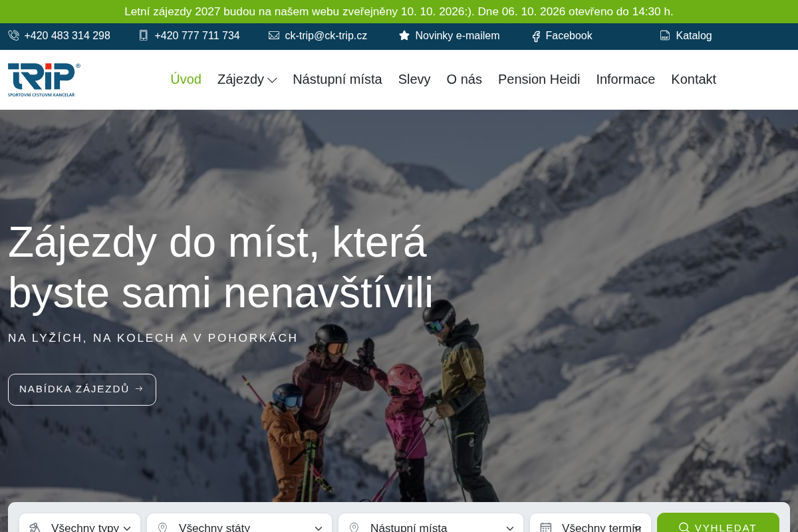798x532 pixels.
Task: Call mobile number +420 777 711 734
Action: click(197, 36)
